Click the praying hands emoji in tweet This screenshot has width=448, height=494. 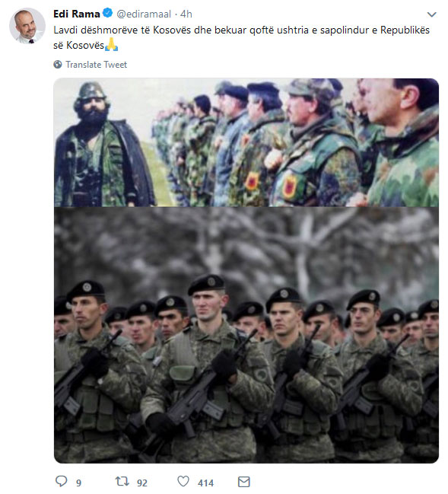[112, 45]
